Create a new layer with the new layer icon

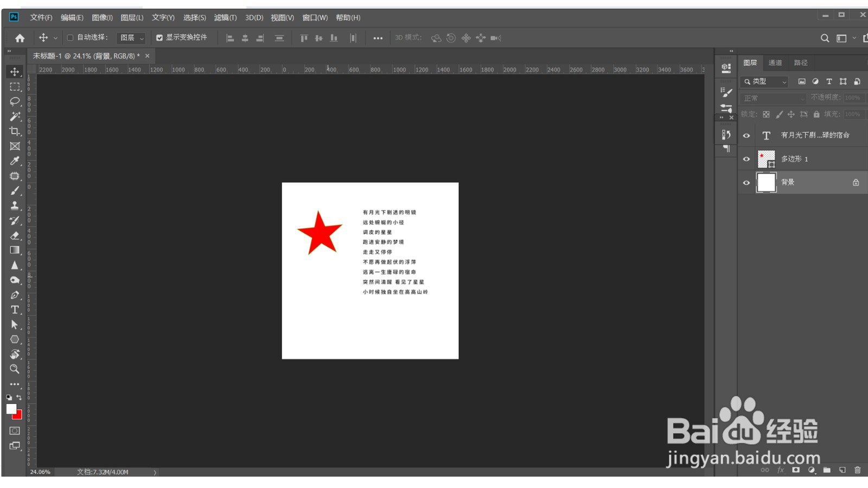(x=843, y=470)
